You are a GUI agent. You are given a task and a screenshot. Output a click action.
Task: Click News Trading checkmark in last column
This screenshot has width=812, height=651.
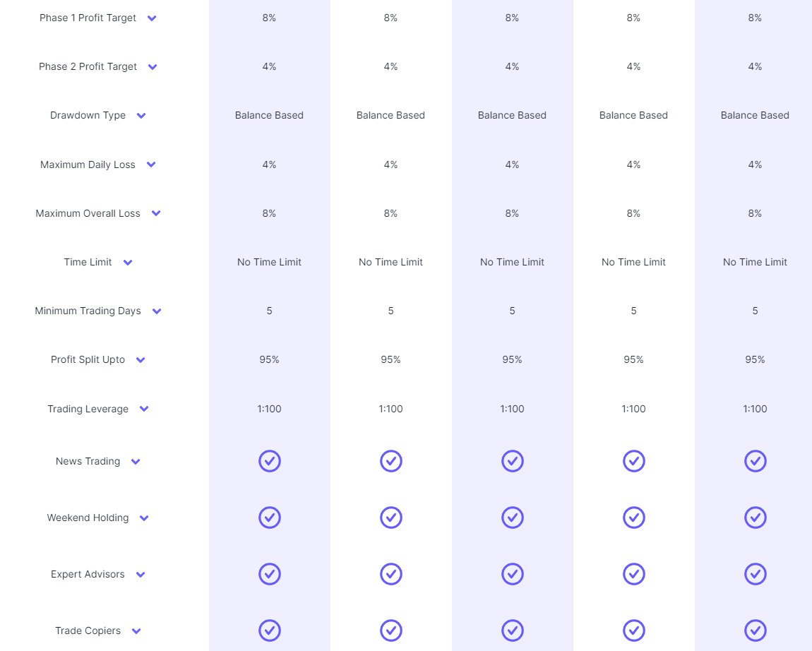[x=755, y=461]
